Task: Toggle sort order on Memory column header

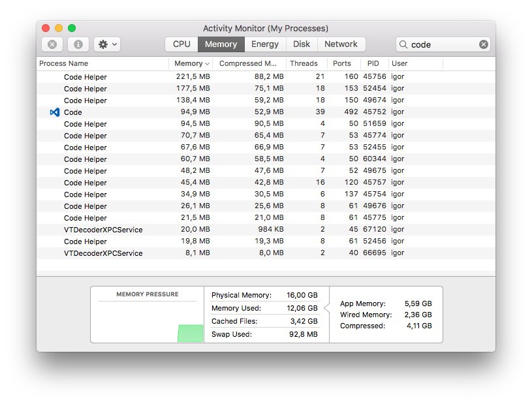Action: click(x=191, y=63)
